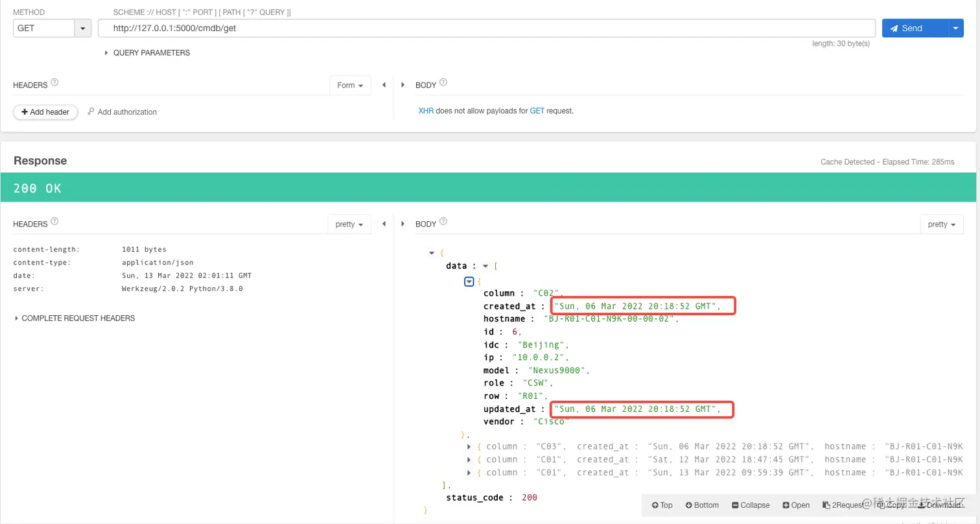
Task: Select the status_code value 200
Action: coord(529,497)
